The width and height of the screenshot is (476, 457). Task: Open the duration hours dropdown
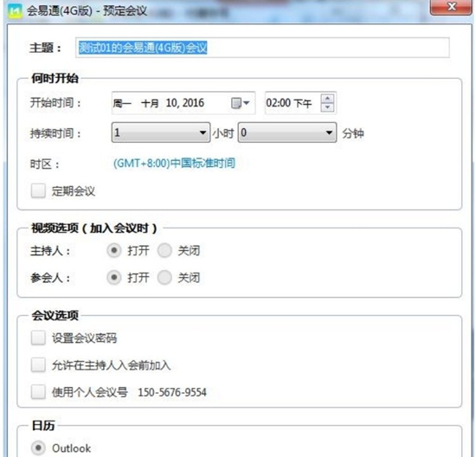coord(161,132)
